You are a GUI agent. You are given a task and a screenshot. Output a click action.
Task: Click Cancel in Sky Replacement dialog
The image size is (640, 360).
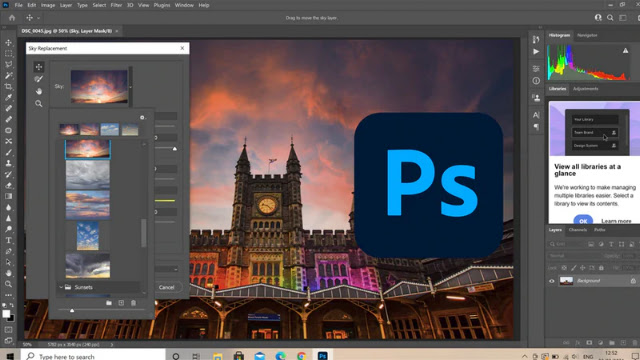(x=167, y=287)
